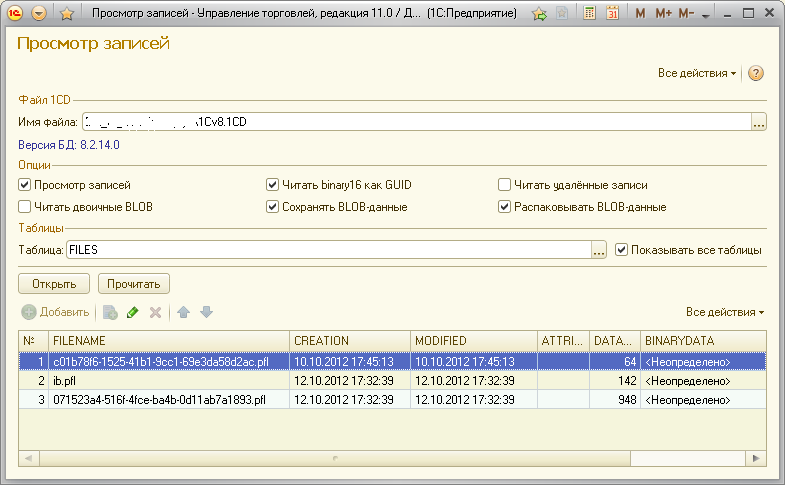Image resolution: width=785 pixels, height=485 pixels.
Task: Open the calendar icon
Action: [612, 14]
